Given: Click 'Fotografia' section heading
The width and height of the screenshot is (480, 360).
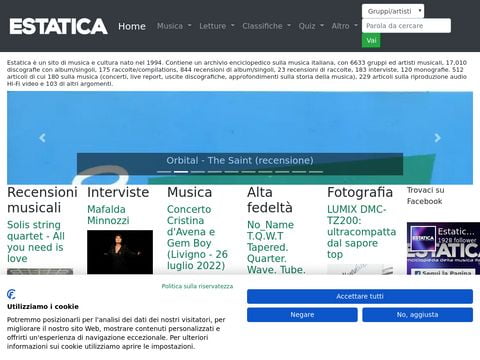Looking at the screenshot, I should pos(360,192).
